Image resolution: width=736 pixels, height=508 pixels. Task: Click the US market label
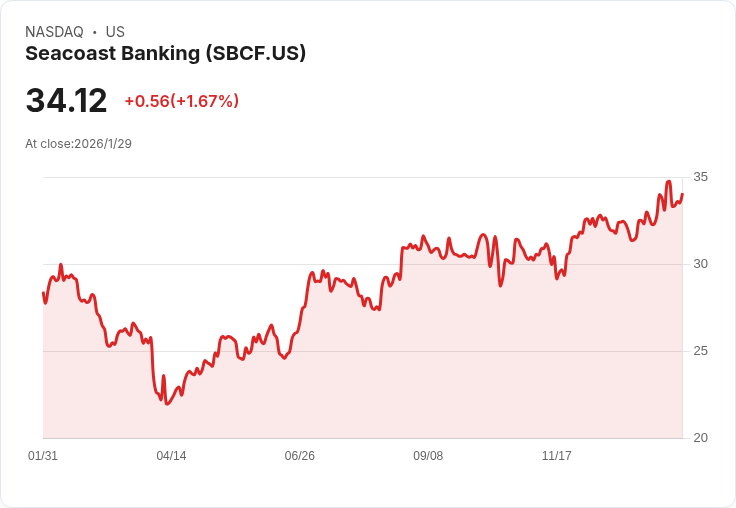(115, 32)
